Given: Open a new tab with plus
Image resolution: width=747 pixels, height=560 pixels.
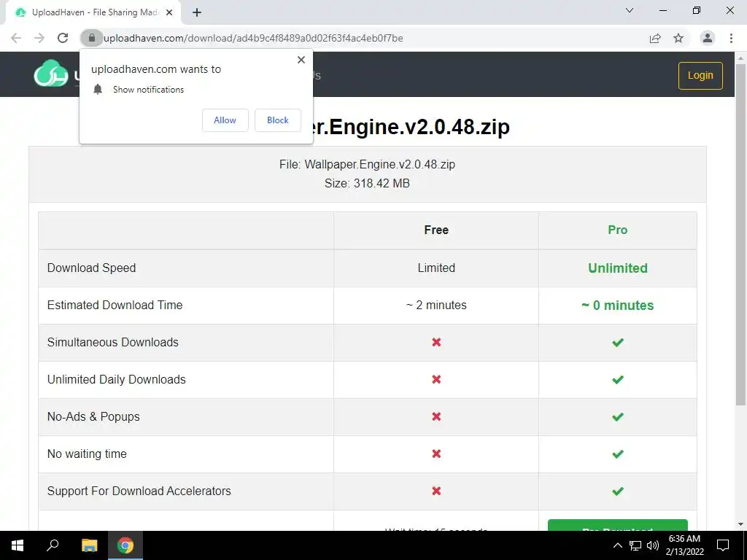Looking at the screenshot, I should point(197,13).
